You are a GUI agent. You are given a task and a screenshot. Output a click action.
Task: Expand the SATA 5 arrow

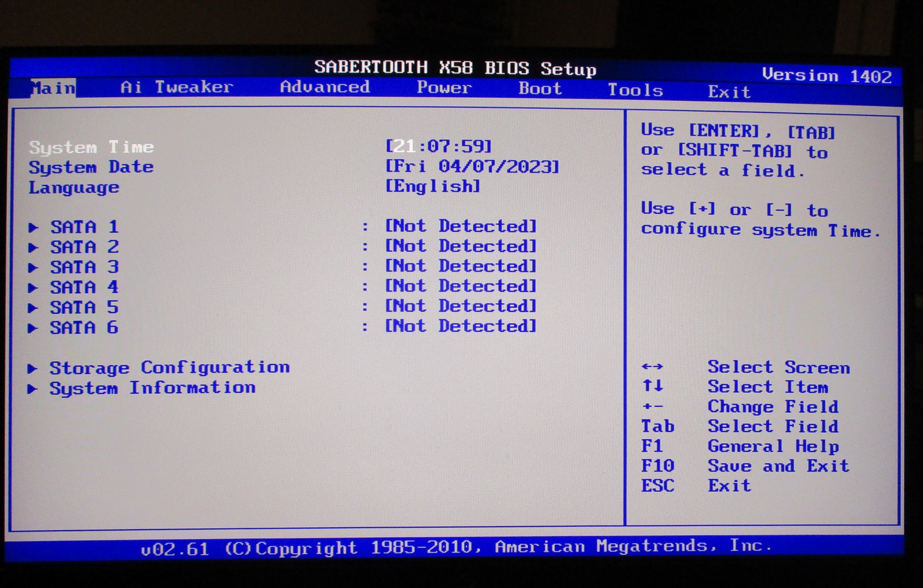pyautogui.click(x=33, y=308)
